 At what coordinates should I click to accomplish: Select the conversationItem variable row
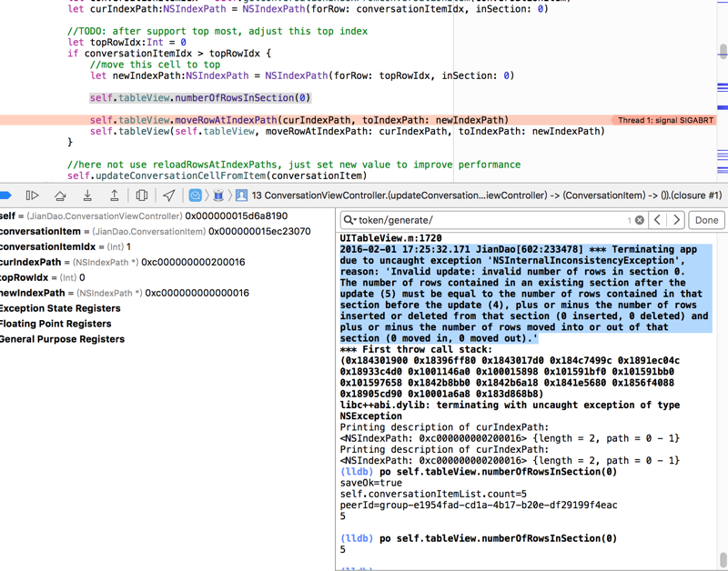coord(155,232)
